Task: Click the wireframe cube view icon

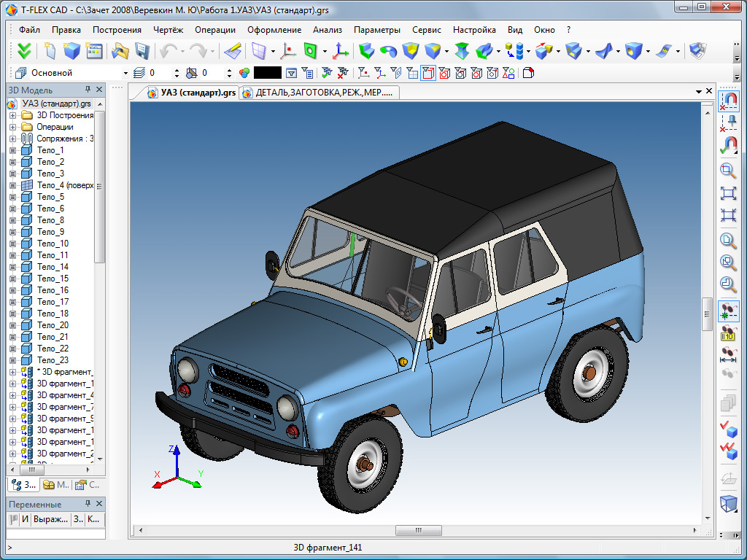Action: click(729, 503)
